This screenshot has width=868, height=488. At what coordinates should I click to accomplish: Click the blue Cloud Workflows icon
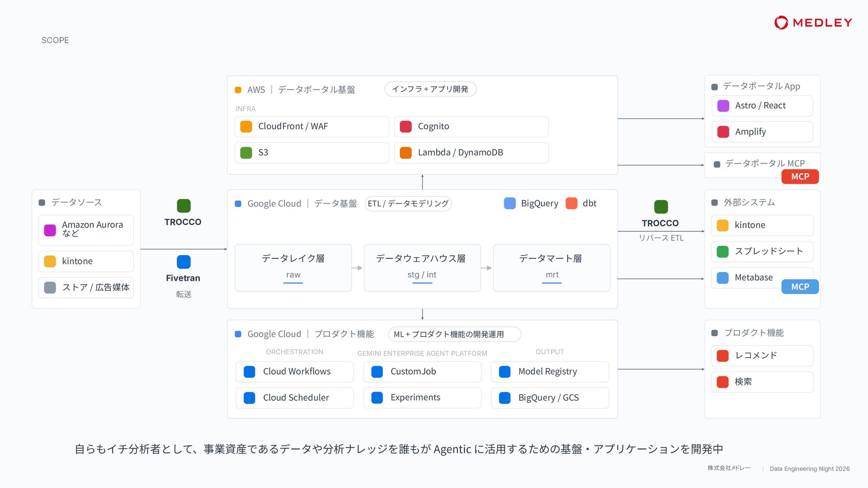pos(250,371)
